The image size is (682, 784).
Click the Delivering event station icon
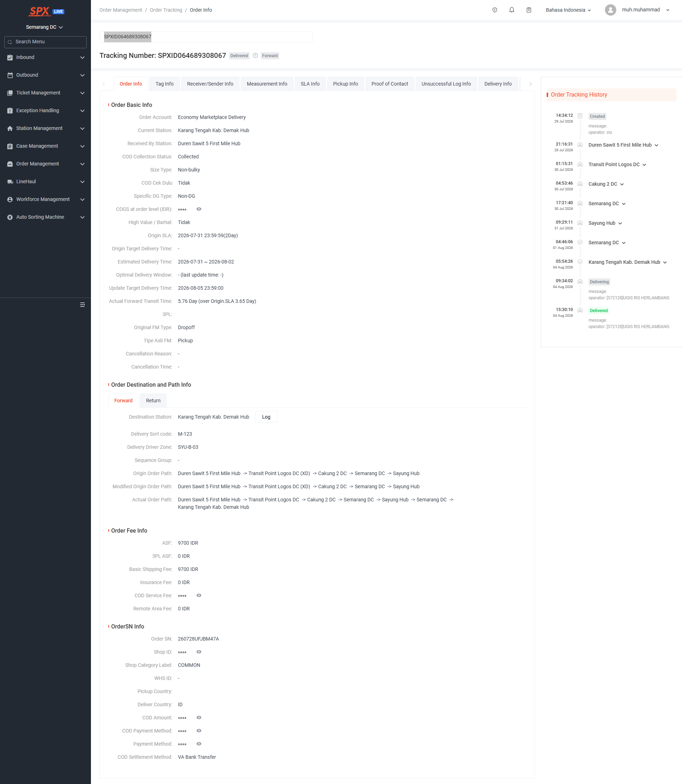580,281
